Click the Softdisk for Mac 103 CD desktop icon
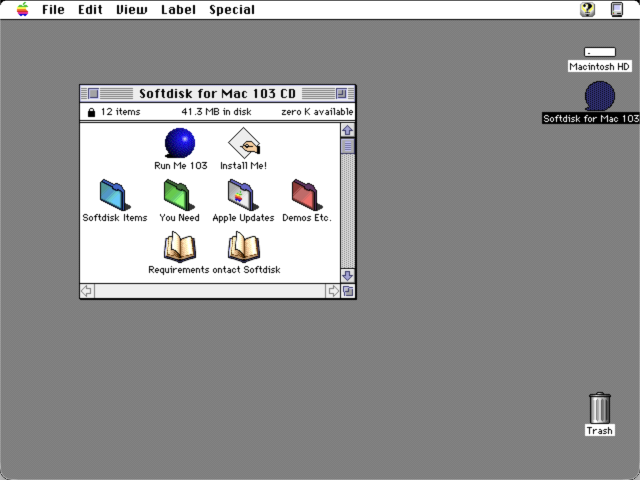This screenshot has height=480, width=640. coord(600,96)
